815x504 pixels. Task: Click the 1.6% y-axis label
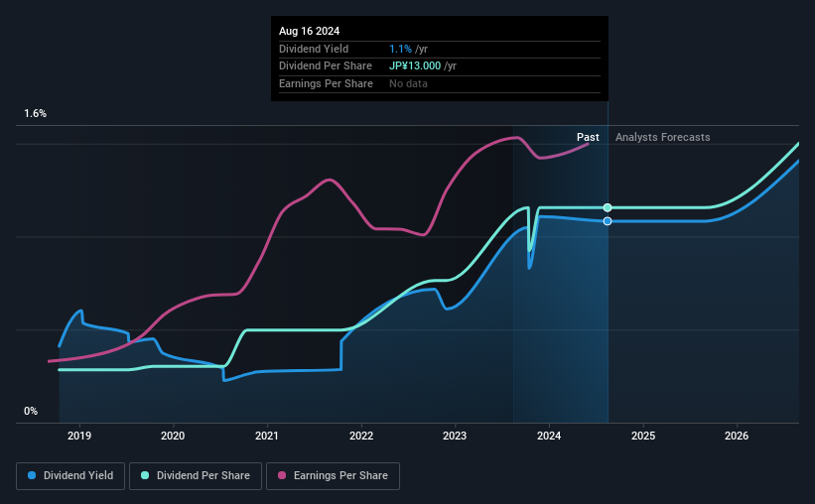tap(36, 114)
